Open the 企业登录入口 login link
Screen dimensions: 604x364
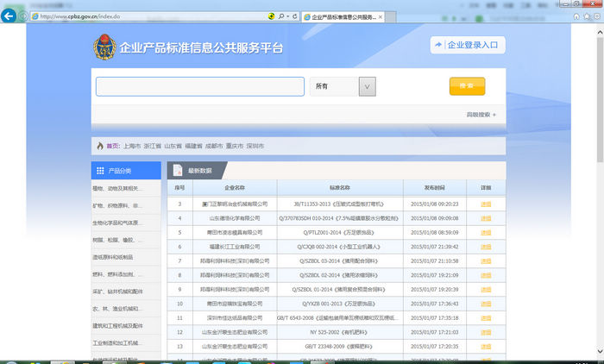point(467,46)
